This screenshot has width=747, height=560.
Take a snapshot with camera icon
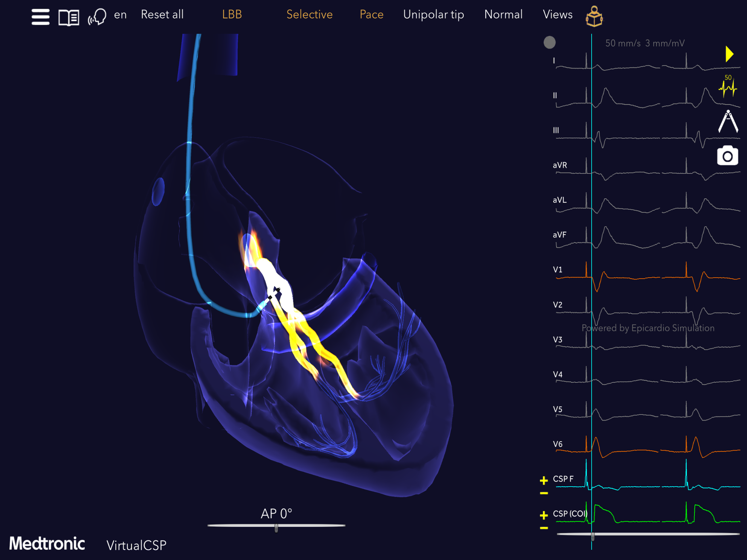728,155
